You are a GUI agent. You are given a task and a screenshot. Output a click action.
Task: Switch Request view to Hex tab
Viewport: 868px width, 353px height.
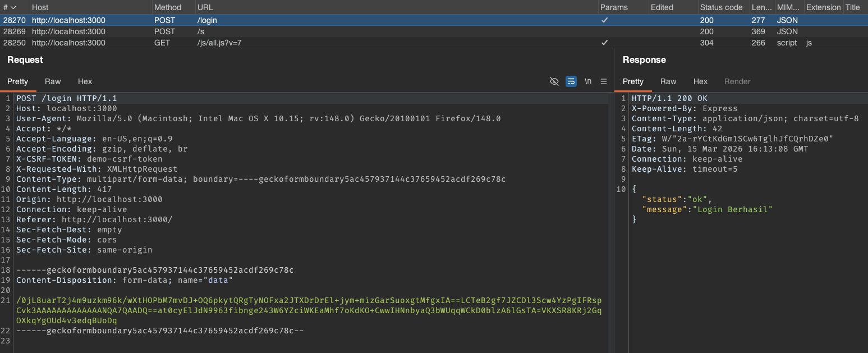tap(85, 81)
